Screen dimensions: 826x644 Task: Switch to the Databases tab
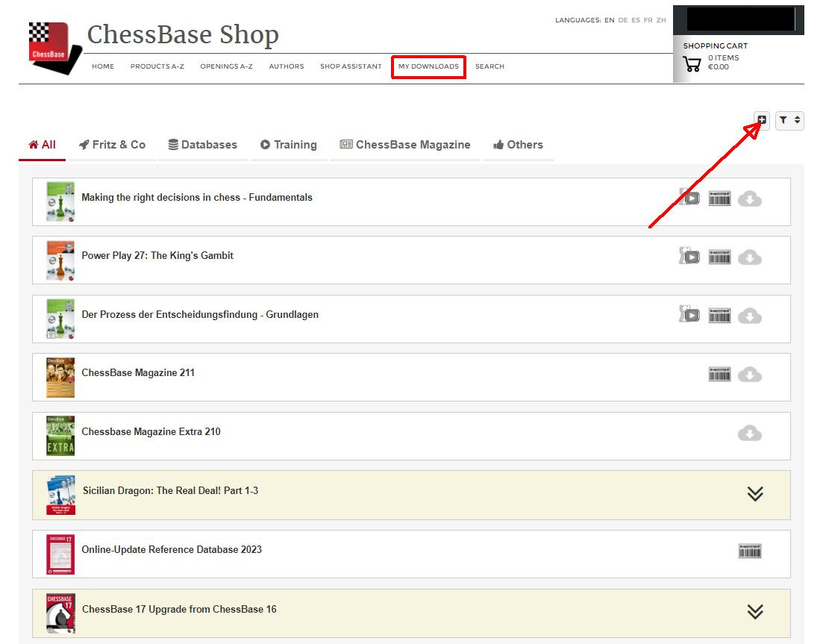coord(202,144)
